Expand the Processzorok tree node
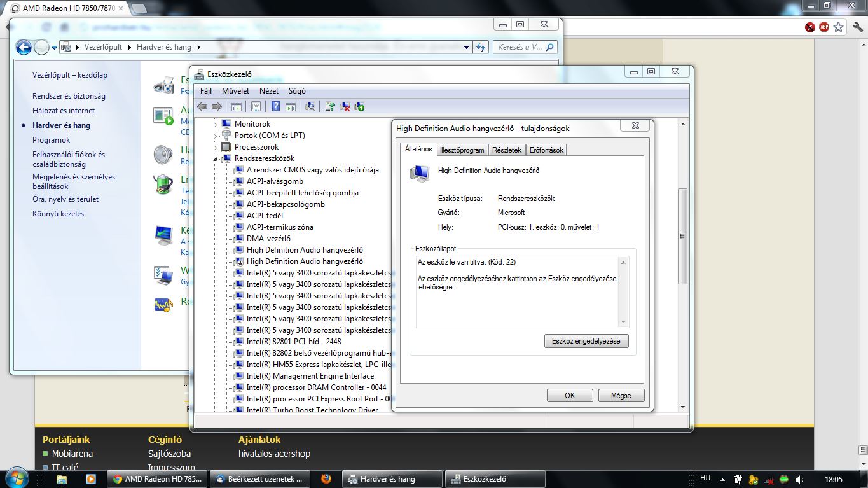 click(x=215, y=147)
